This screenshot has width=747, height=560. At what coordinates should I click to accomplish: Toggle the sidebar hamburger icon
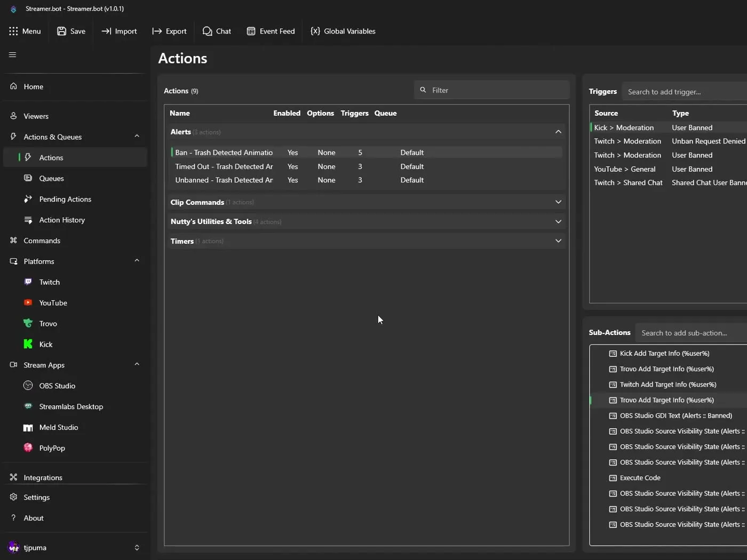coord(13,54)
